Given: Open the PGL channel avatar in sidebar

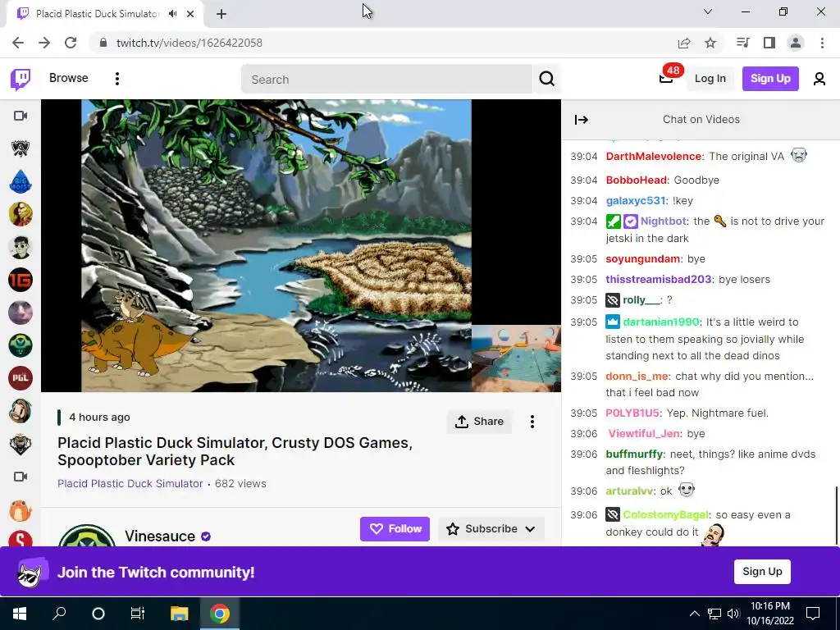Looking at the screenshot, I should click(x=21, y=378).
